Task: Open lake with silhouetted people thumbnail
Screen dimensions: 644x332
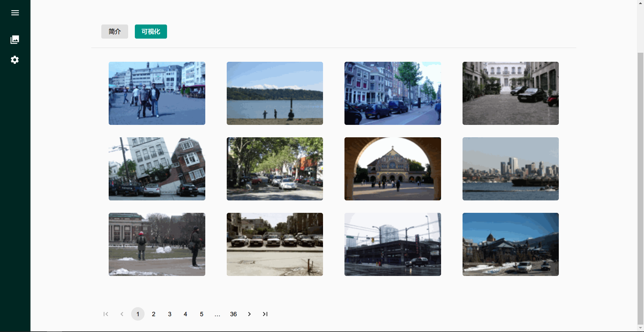Action: coord(275,93)
